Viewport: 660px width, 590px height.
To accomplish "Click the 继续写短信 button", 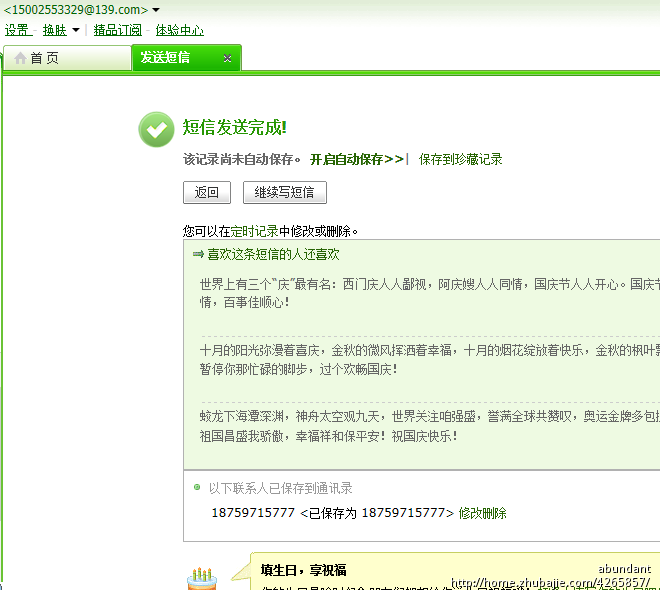I will [x=285, y=192].
